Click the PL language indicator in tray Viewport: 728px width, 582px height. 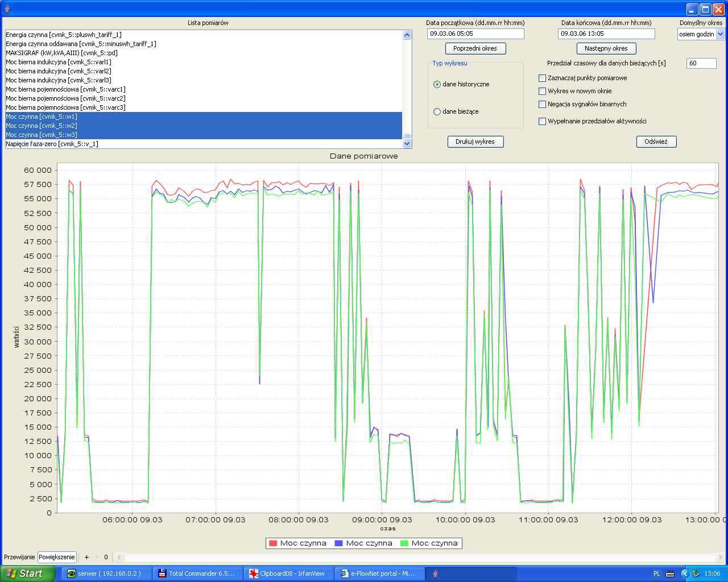[x=657, y=573]
